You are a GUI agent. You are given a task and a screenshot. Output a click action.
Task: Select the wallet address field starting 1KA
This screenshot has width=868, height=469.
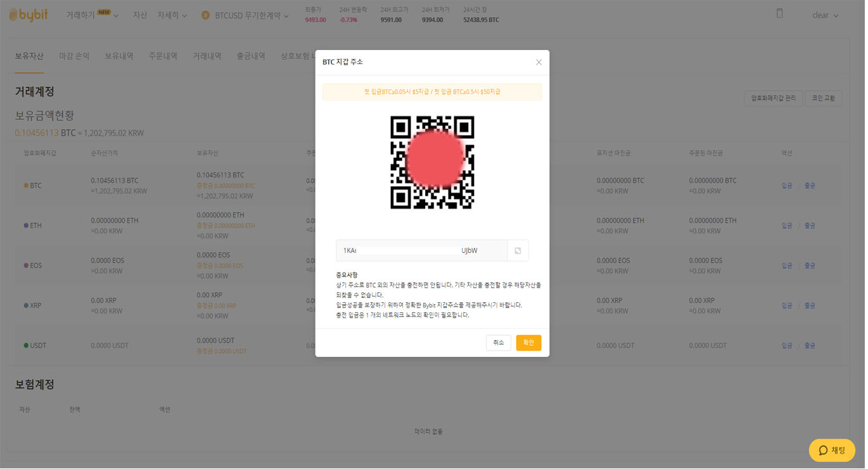click(422, 250)
